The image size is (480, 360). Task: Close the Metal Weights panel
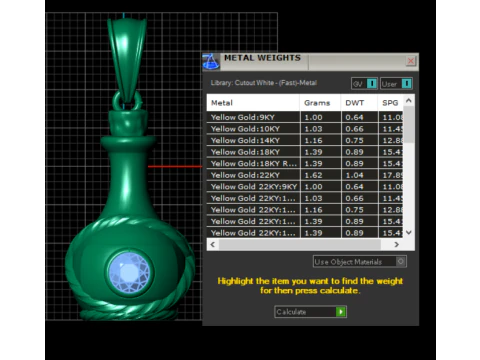411,61
